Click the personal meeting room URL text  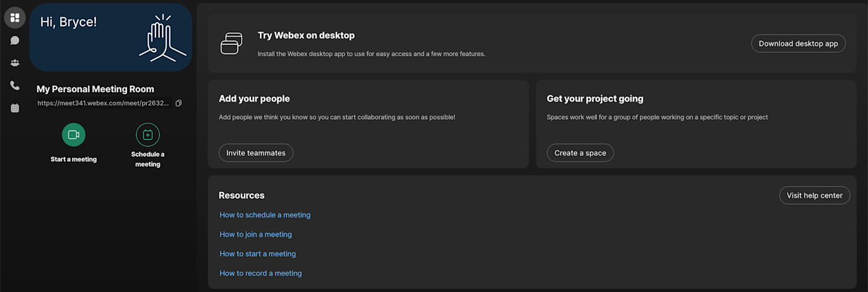pyautogui.click(x=103, y=104)
